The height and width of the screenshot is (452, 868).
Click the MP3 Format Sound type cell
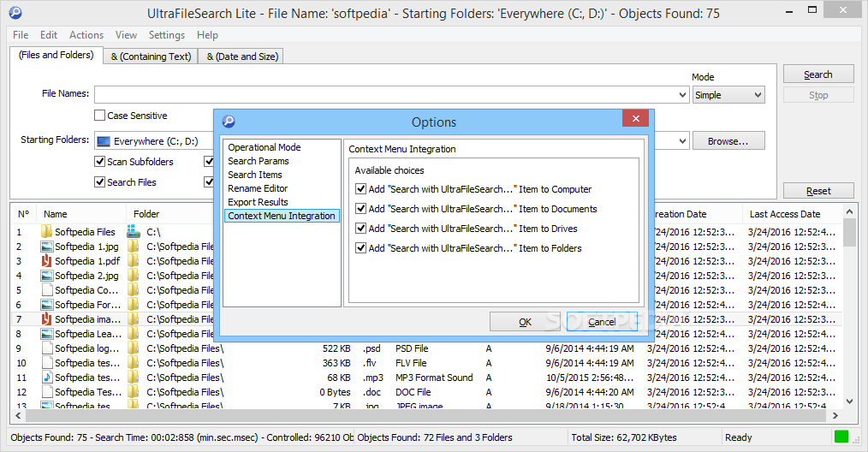434,378
